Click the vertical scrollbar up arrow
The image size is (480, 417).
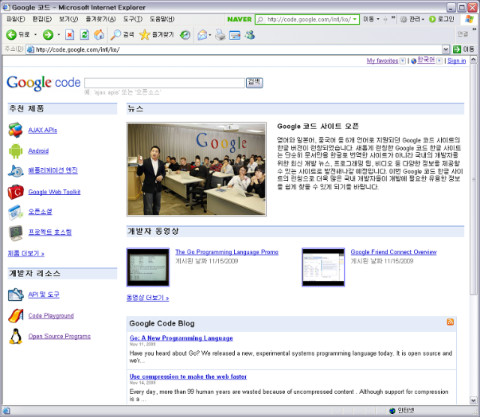[x=473, y=60]
